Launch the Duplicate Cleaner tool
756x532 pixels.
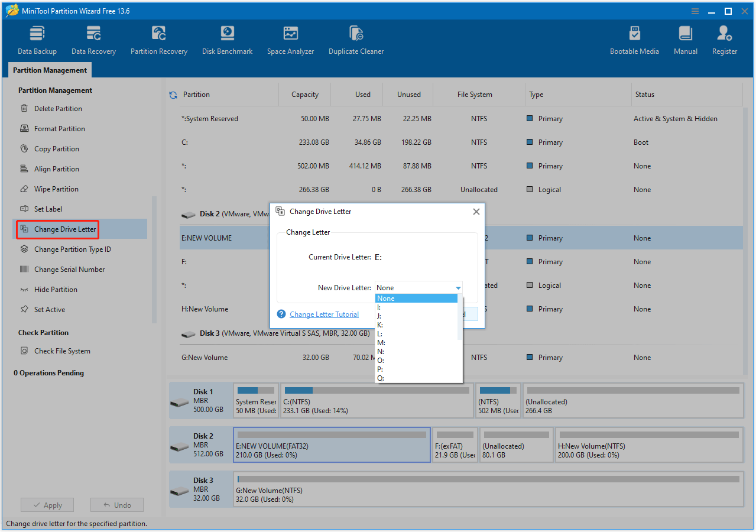click(x=356, y=40)
